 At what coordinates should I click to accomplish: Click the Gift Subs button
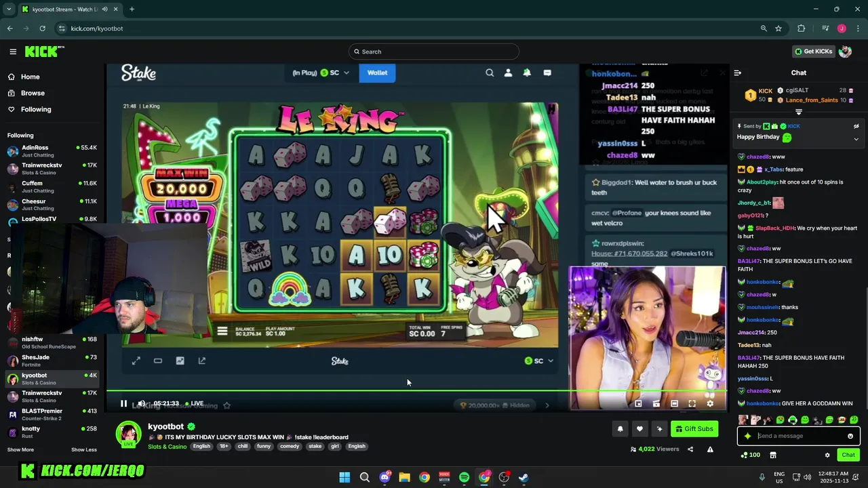[694, 428]
